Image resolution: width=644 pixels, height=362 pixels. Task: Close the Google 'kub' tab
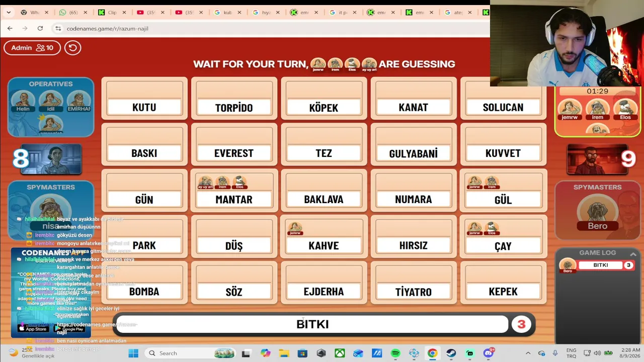coord(239,13)
